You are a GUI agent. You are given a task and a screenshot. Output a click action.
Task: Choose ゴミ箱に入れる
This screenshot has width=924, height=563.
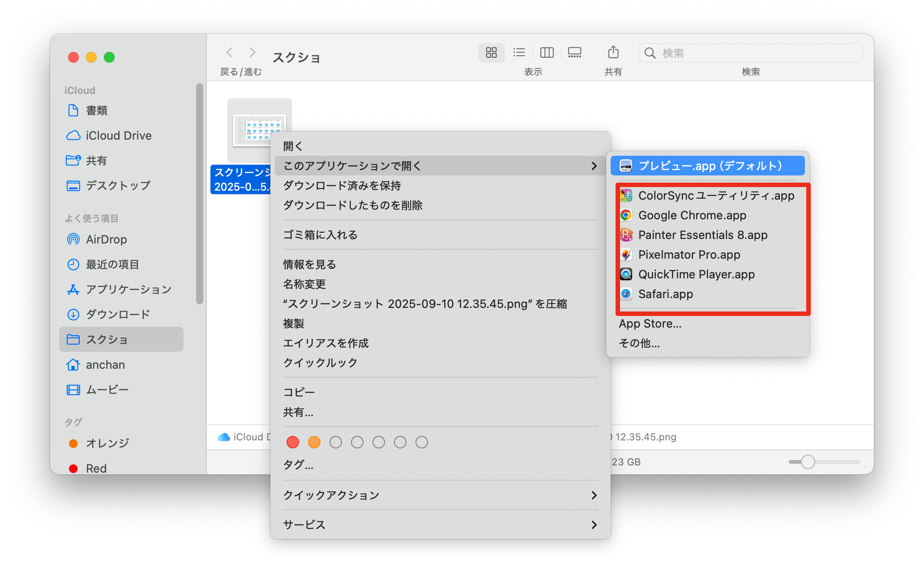click(441, 235)
